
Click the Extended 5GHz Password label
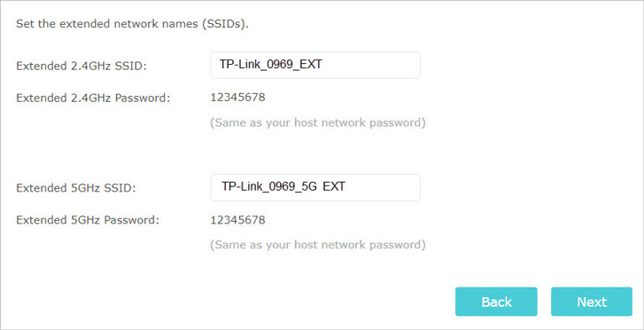tap(88, 220)
